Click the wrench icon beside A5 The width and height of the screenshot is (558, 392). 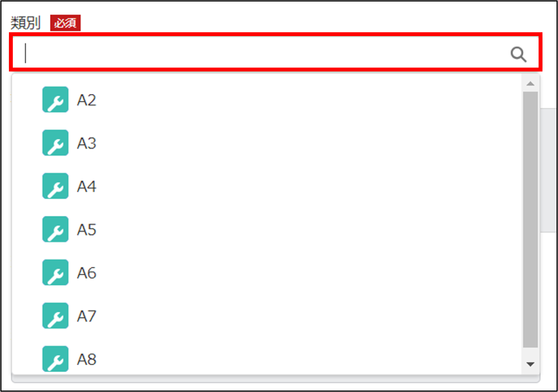[56, 229]
